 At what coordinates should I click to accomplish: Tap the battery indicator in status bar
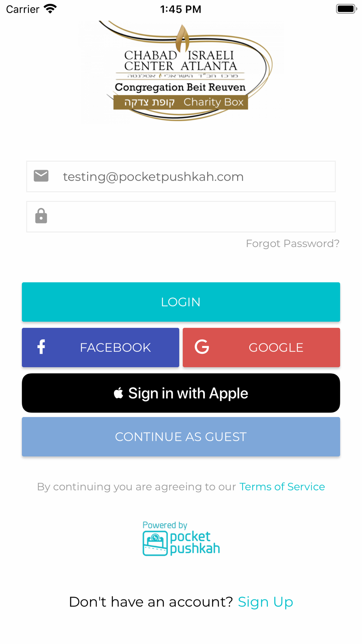tap(346, 9)
